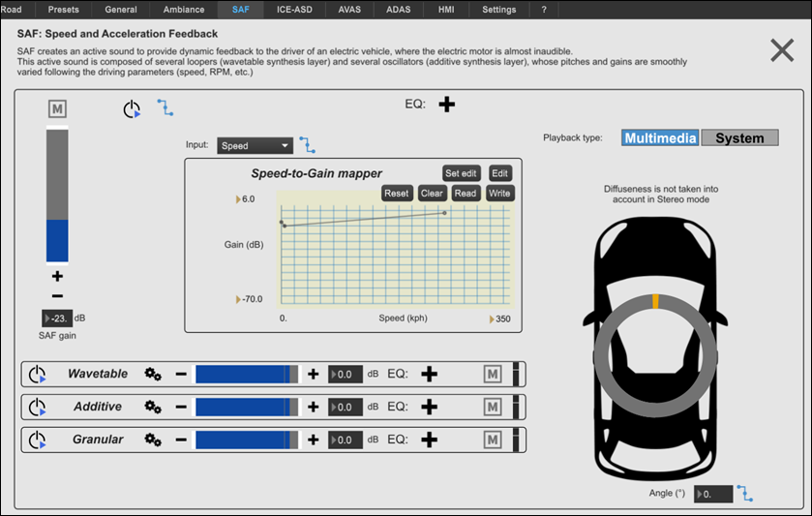Click Wavetable 0.0 dB field
Screen dimensions: 812x516
346,374
